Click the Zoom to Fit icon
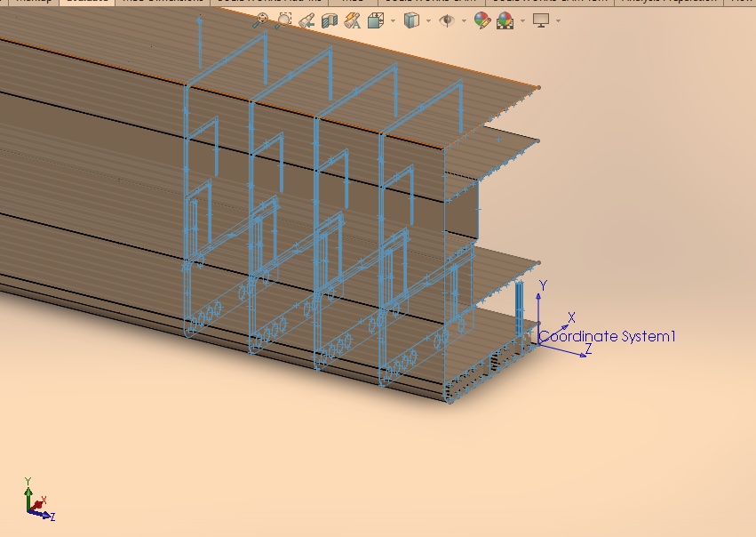 (x=261, y=20)
